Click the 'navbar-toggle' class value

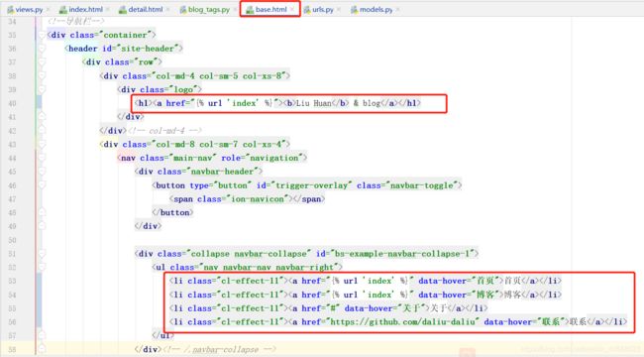click(422, 185)
